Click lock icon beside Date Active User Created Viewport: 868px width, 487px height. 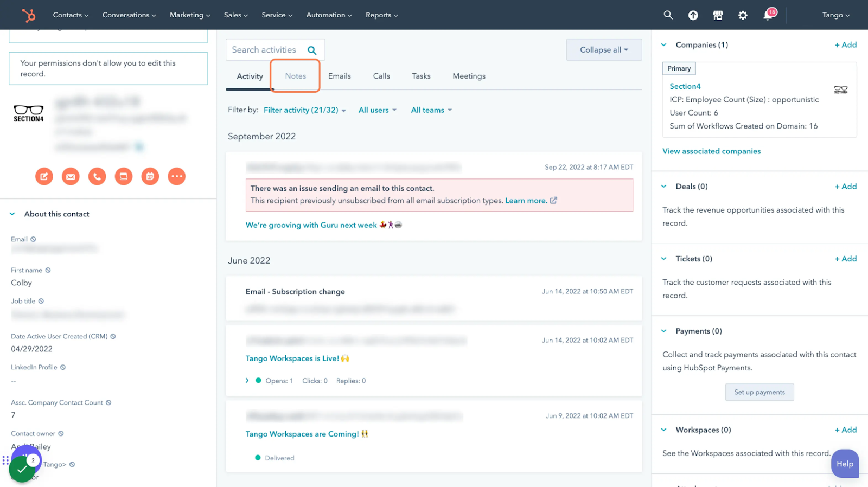tap(113, 336)
